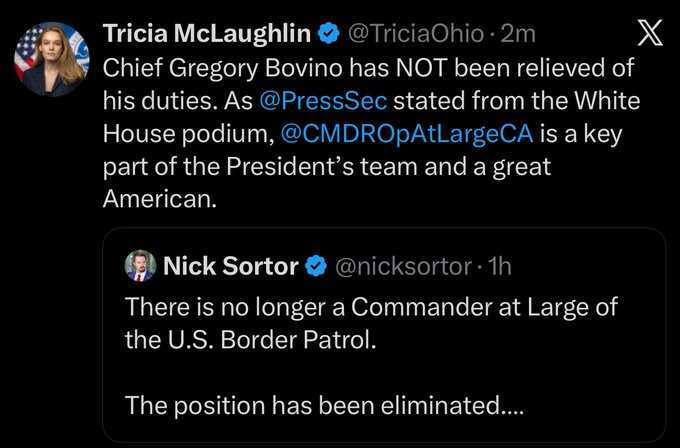This screenshot has height=448, width=680.
Task: Click Tricia McLaughlin's blue verified badge
Action: (x=326, y=35)
